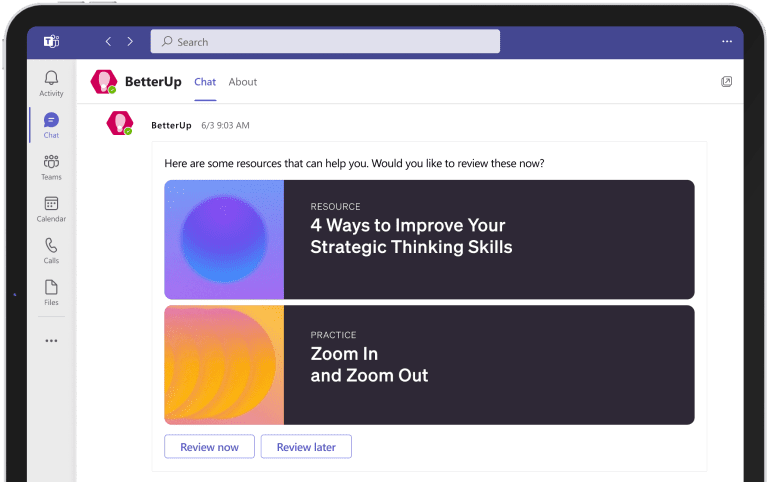Click in the Search field

[x=325, y=42]
